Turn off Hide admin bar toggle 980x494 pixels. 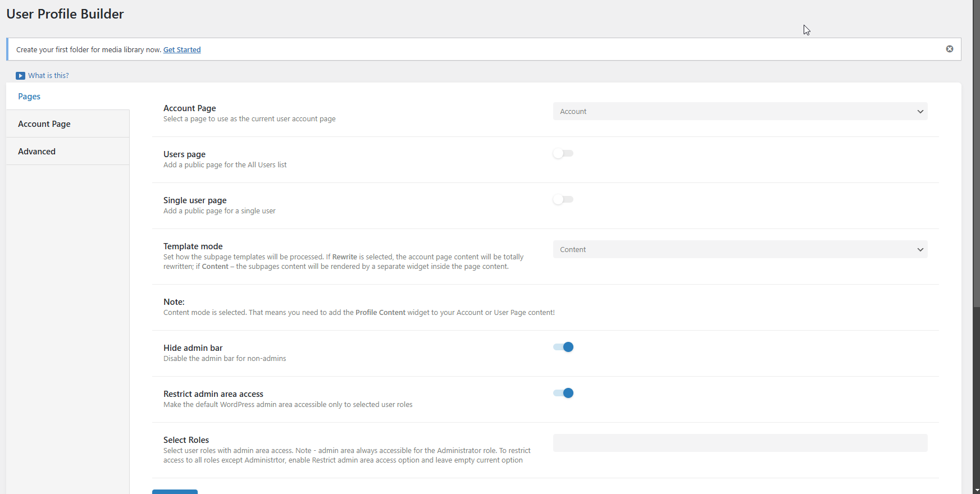click(x=563, y=347)
